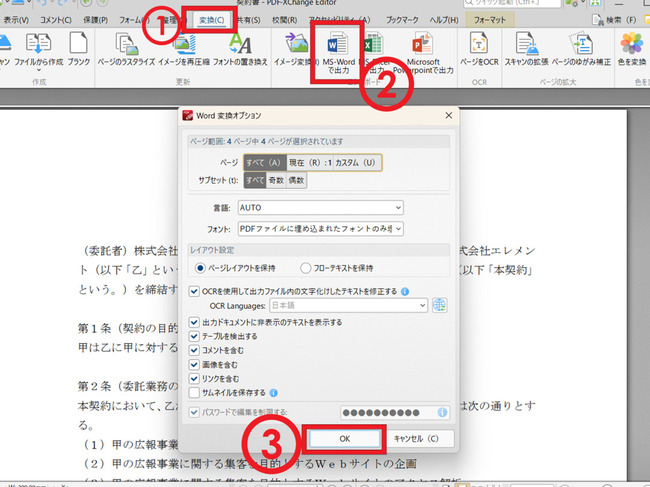The height and width of the screenshot is (487, 650).
Task: Toggle OCR text correction checkbox
Action: tap(194, 291)
